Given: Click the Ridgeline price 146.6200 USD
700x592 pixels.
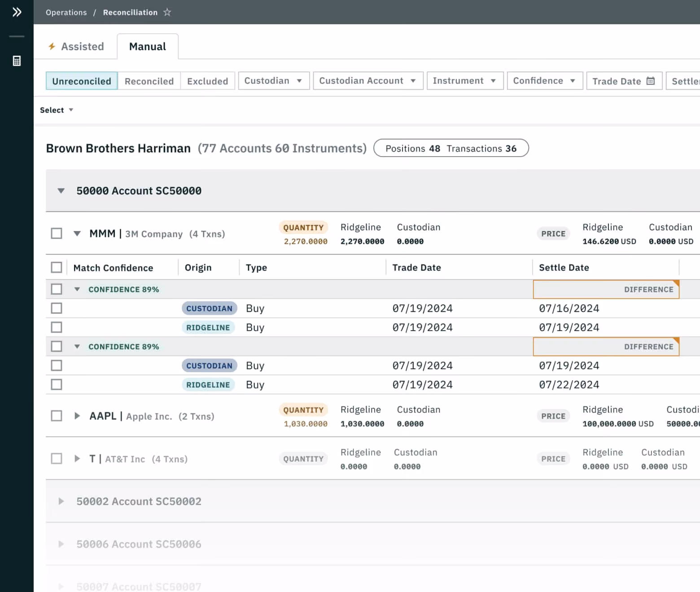Looking at the screenshot, I should (609, 241).
